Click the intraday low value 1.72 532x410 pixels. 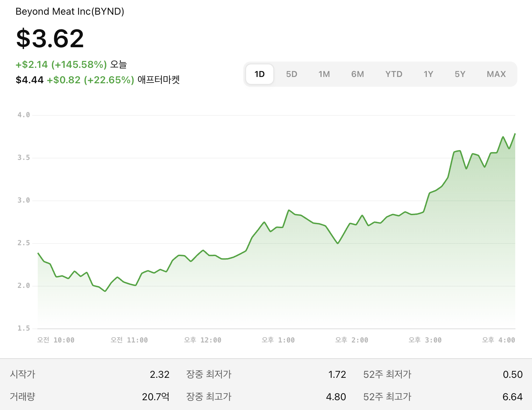click(x=337, y=375)
